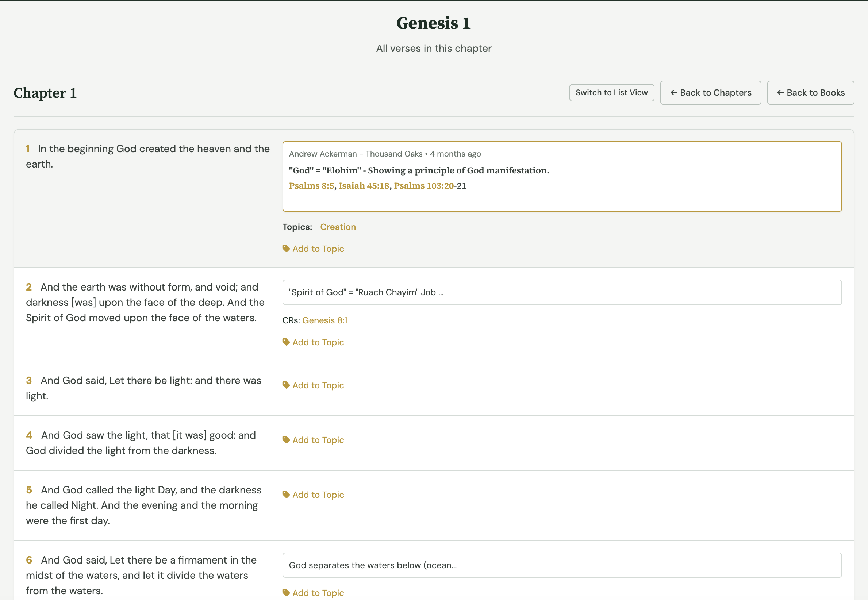Open the Psalms 103:20 cross reference
Viewport: 868px width, 600px height.
click(424, 186)
